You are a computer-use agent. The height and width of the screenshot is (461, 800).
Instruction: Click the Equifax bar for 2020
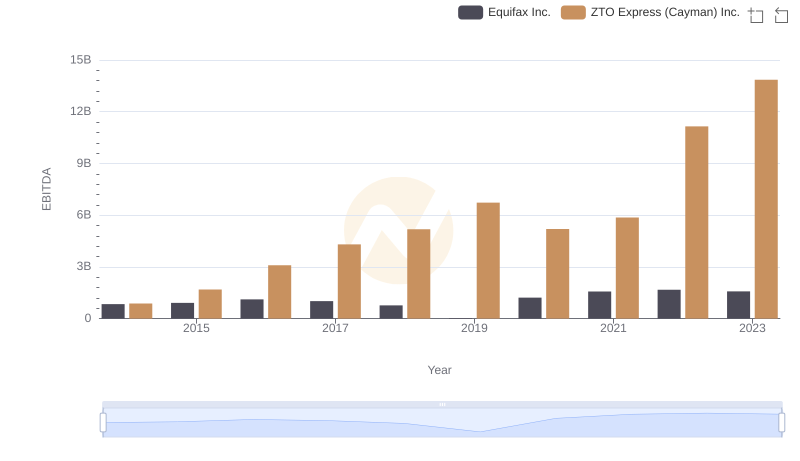point(530,308)
